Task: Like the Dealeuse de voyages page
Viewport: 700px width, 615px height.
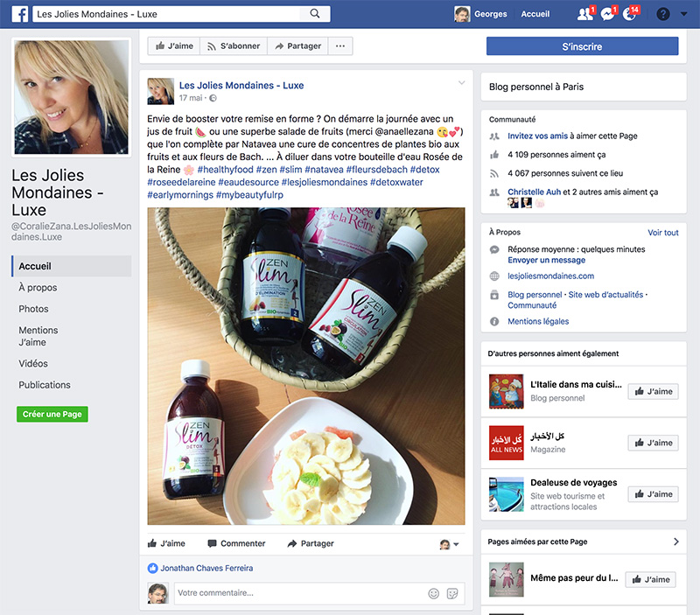Action: (653, 494)
